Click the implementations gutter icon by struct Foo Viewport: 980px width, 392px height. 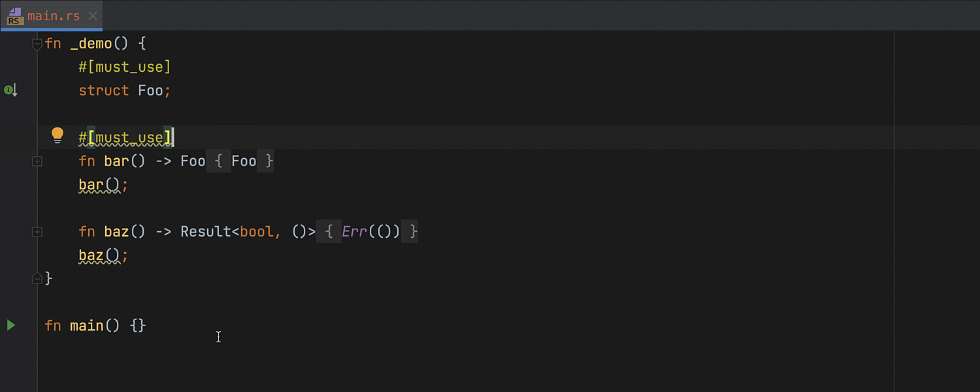pos(10,90)
